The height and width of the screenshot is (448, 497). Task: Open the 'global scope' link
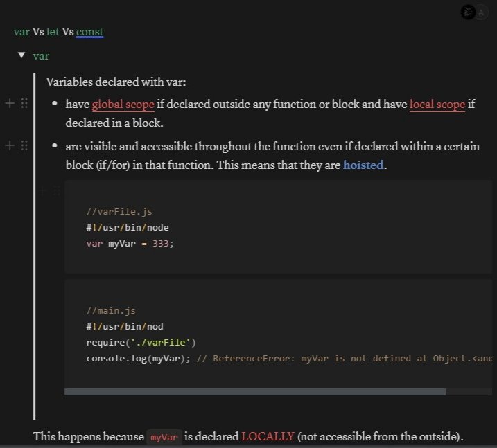point(123,104)
